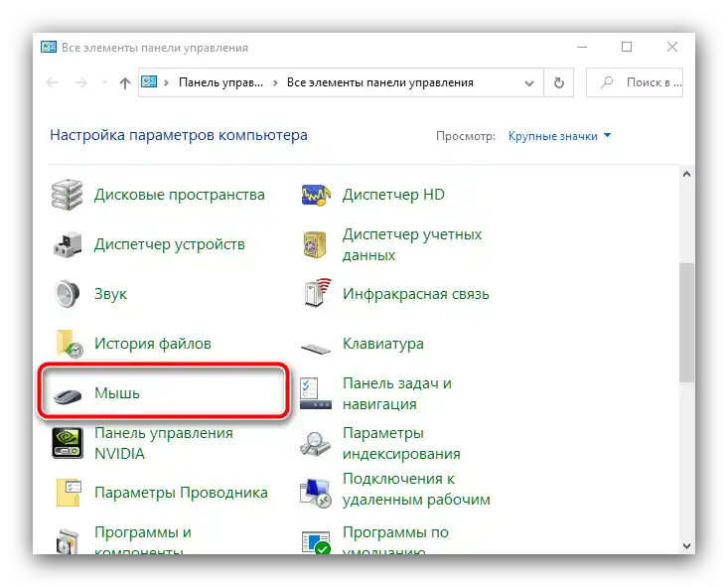This screenshot has height=587, width=728.
Task: Click the Поиск в... search field
Action: coord(635,82)
